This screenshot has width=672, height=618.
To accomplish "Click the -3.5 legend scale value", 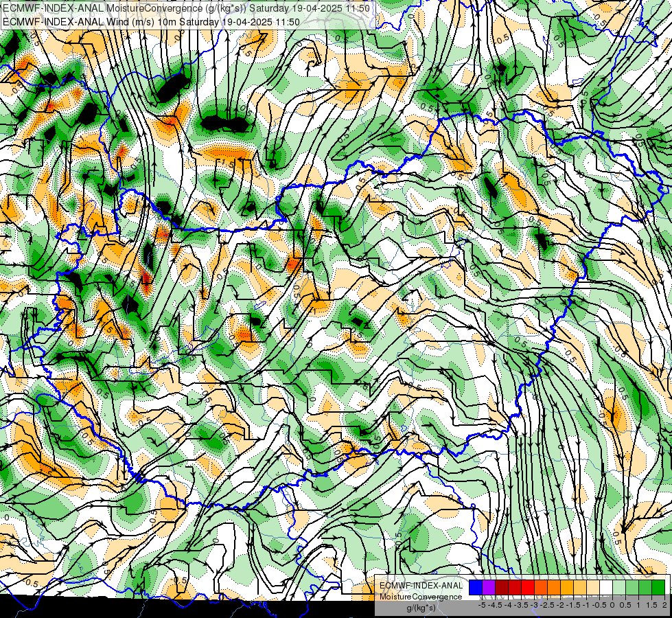I will (521, 605).
